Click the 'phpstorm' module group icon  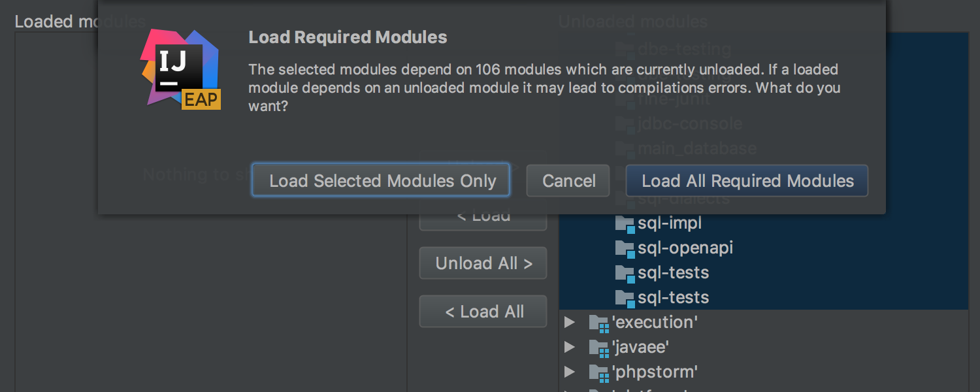[x=598, y=372]
